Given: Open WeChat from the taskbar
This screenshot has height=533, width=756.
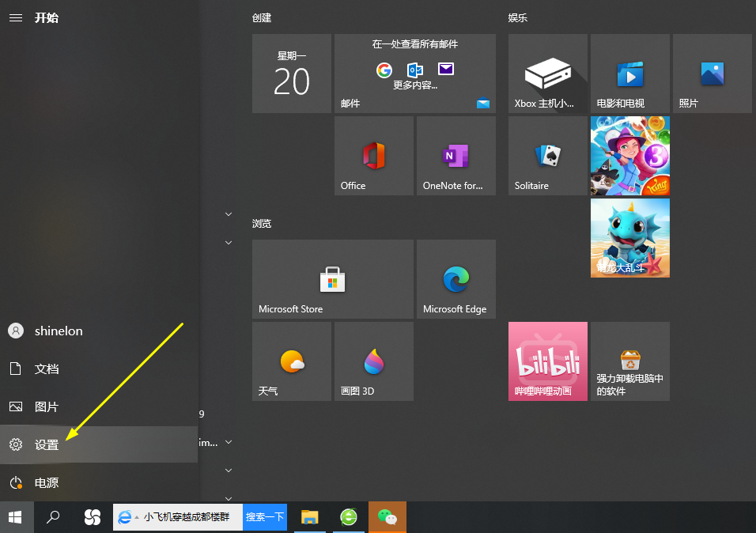Looking at the screenshot, I should (x=387, y=517).
